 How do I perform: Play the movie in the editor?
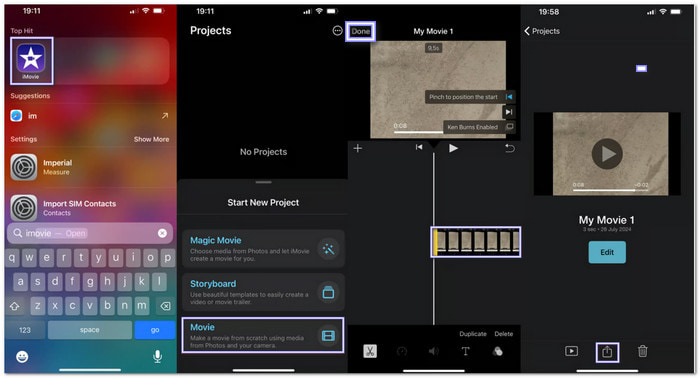click(x=453, y=148)
